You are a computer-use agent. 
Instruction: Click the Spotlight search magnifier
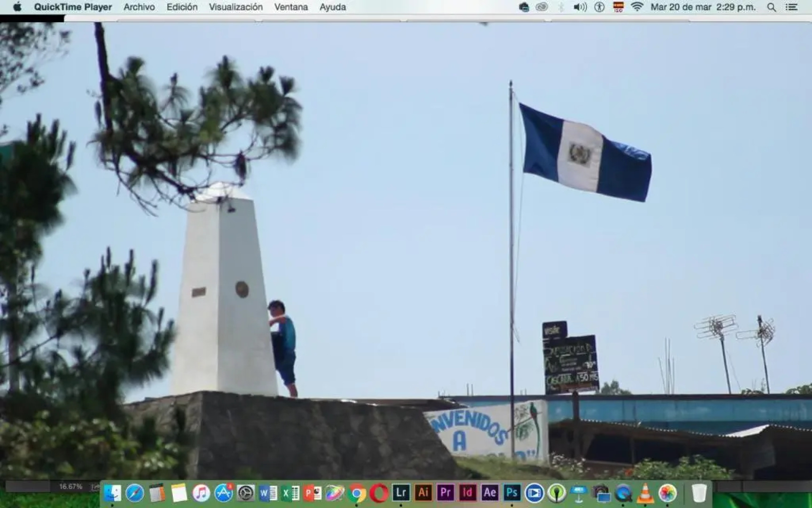point(771,7)
